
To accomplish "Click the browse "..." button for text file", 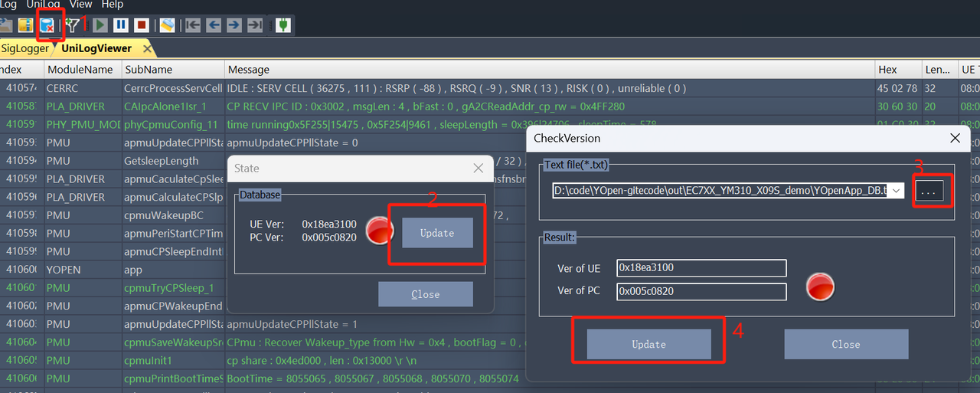I will coord(929,192).
